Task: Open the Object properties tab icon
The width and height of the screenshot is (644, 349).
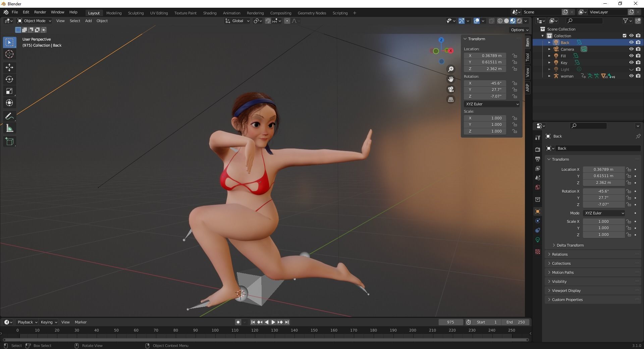Action: pos(538,211)
